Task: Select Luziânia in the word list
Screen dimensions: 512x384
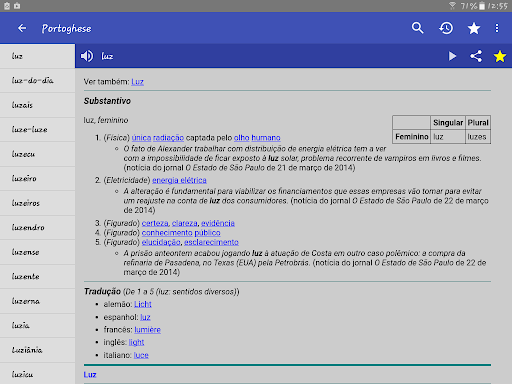Action: (37, 350)
